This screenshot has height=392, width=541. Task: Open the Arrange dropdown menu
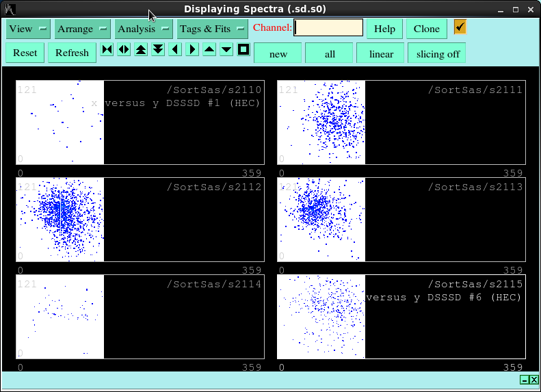click(82, 29)
